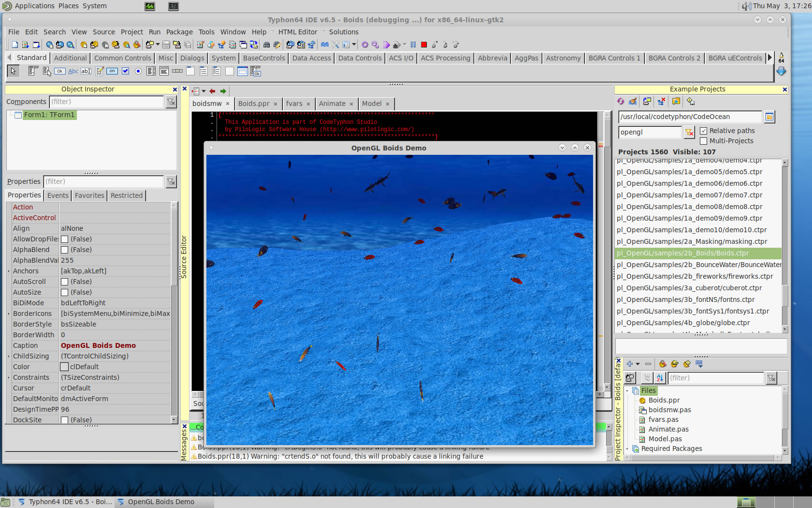Switch to Typhon64 IDE taskbar button
This screenshot has width=812, height=508.
[x=65, y=502]
